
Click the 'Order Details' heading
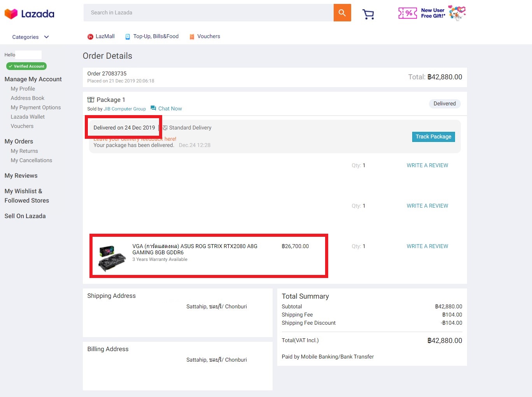pyautogui.click(x=107, y=56)
